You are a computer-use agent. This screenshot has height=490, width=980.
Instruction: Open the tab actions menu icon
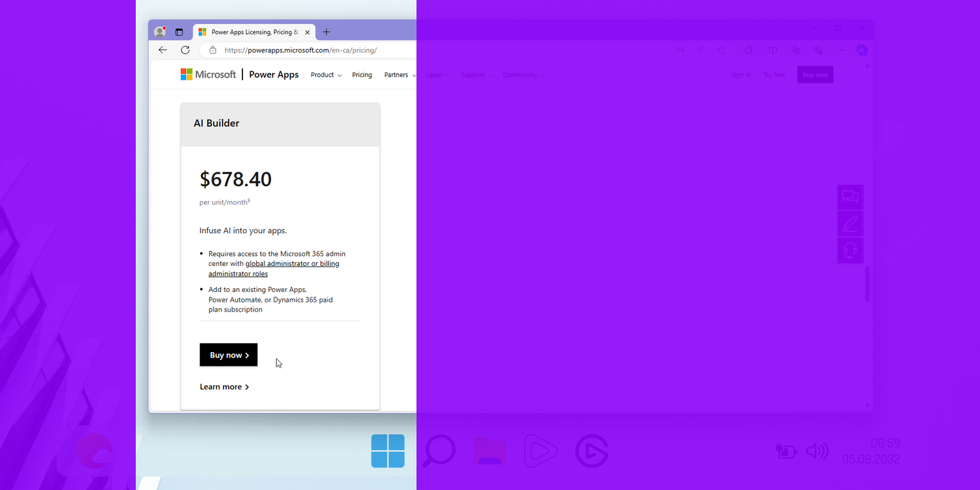point(179,32)
